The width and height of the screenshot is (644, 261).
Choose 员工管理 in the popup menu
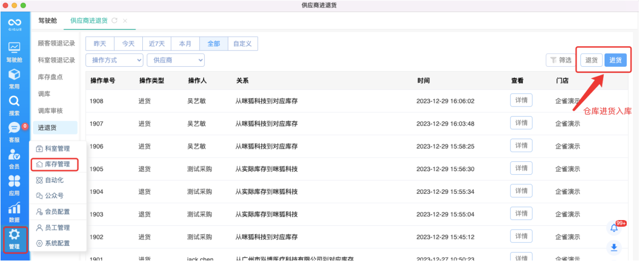(x=53, y=227)
